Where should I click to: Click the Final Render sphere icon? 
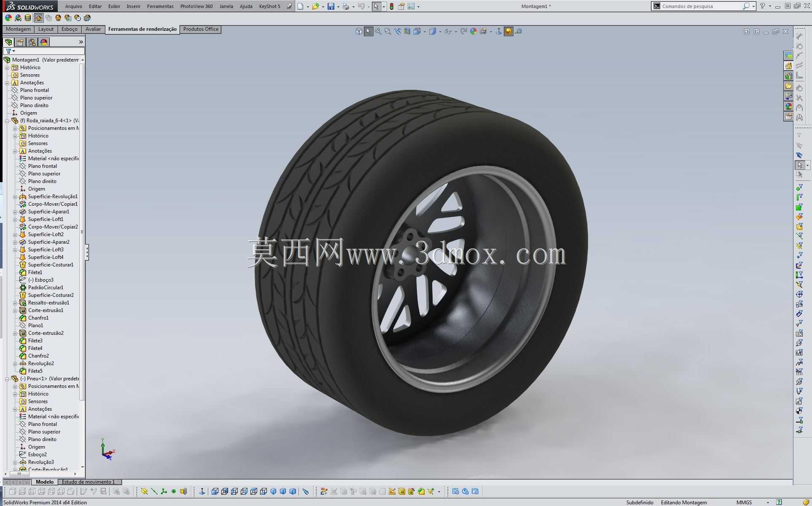tap(58, 18)
